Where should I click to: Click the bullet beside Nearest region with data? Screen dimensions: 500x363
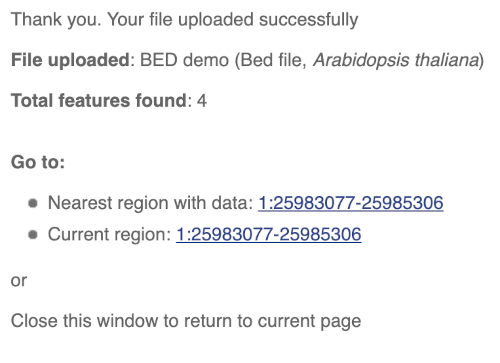point(33,203)
